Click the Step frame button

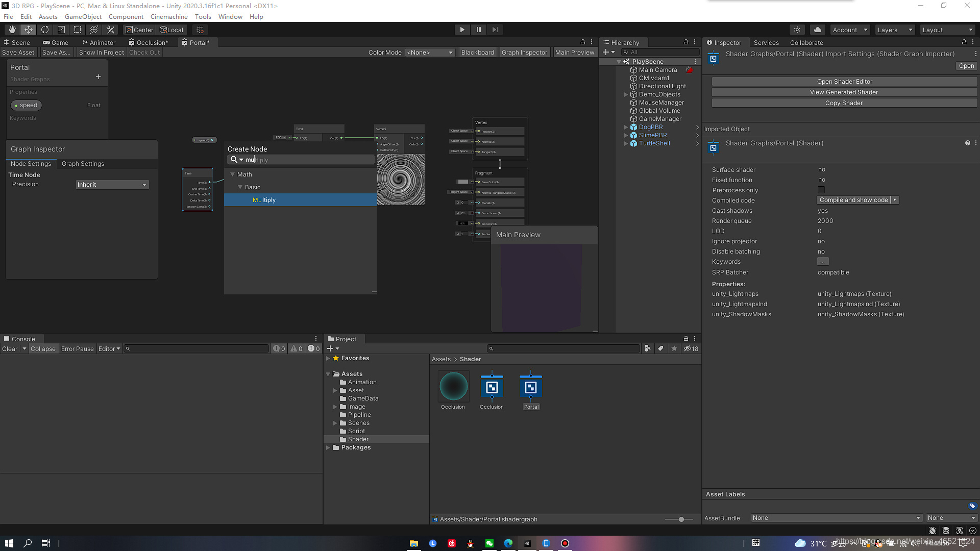tap(495, 30)
